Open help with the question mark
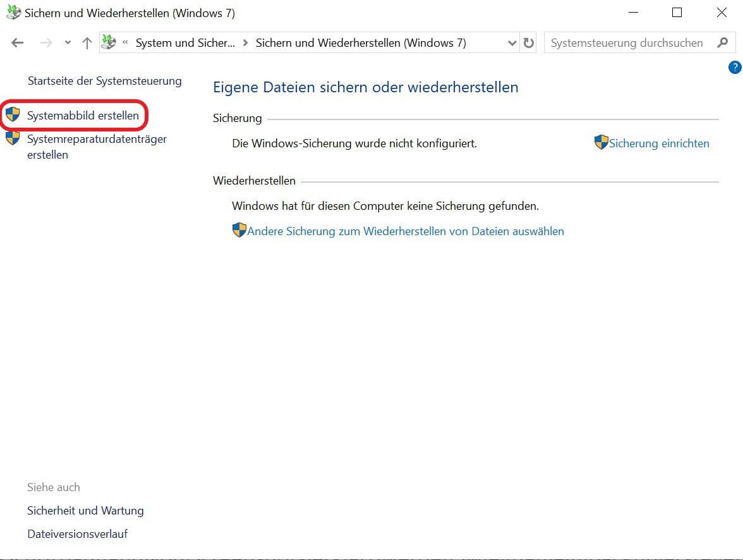 735,68
